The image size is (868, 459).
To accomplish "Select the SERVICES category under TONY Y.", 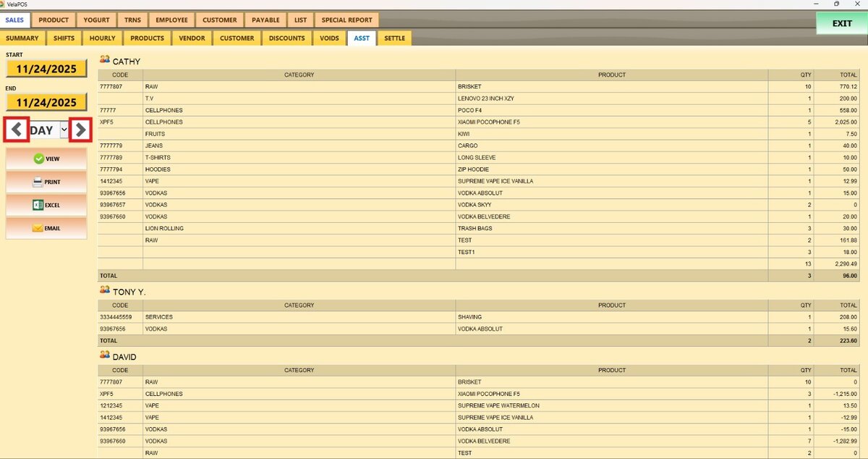I will [299, 317].
